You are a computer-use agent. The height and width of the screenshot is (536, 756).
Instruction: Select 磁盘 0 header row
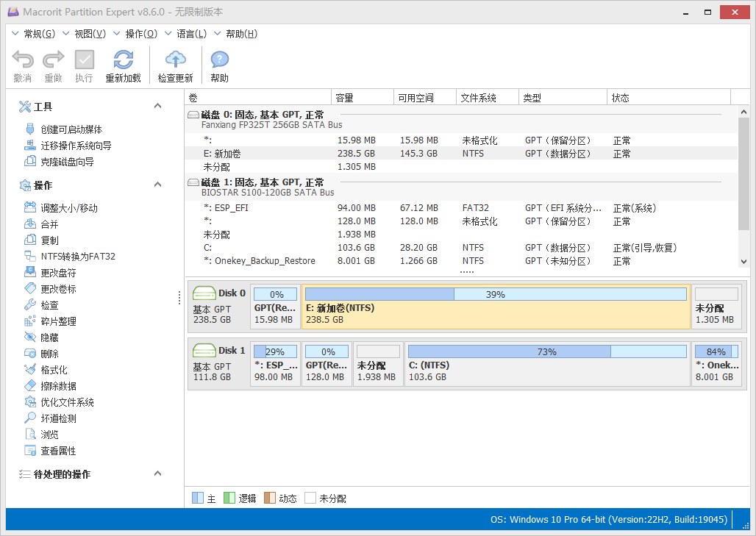coord(461,120)
